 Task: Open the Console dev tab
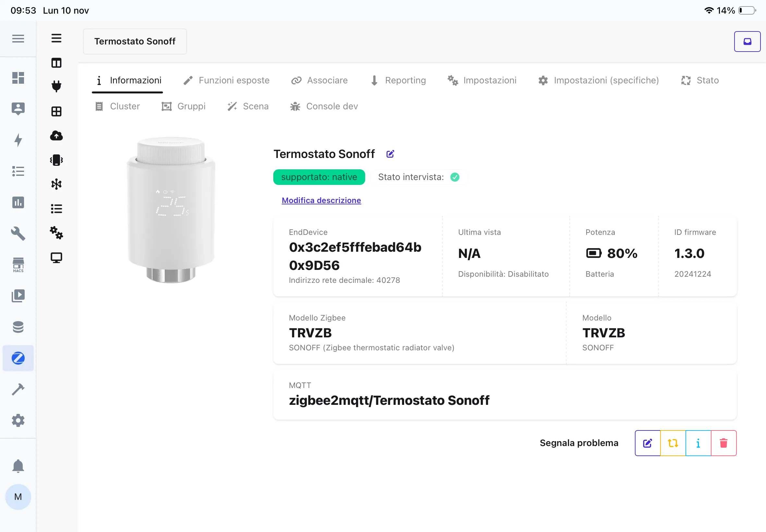coord(323,106)
